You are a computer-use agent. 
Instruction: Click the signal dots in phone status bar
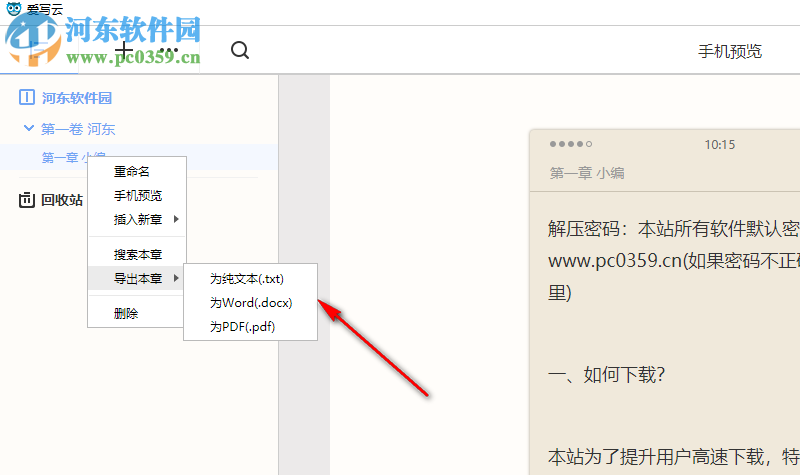point(570,144)
